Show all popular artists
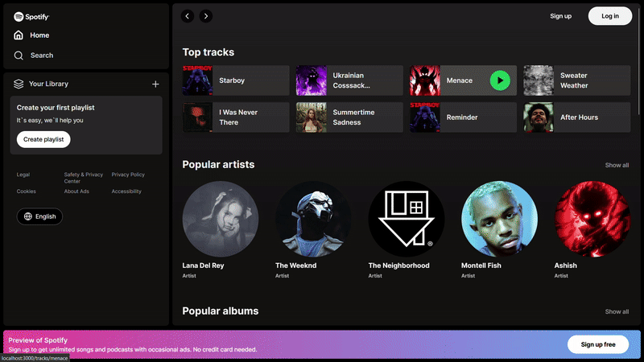 point(617,165)
